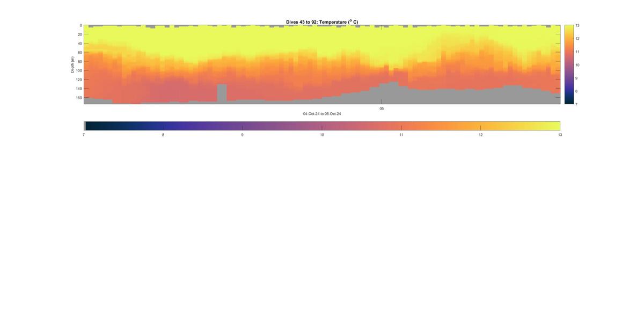
Task: Click the 'Depth (m)' y-axis label
Action: point(72,64)
